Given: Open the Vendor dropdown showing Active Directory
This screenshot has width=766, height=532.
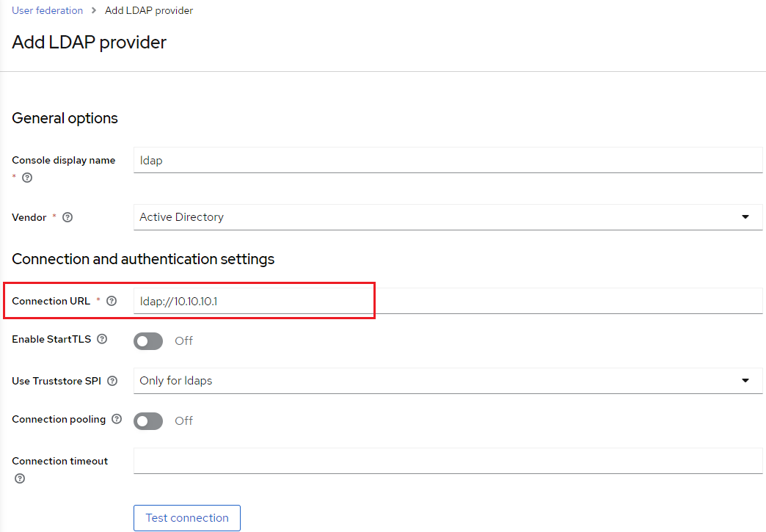Looking at the screenshot, I should (x=448, y=217).
